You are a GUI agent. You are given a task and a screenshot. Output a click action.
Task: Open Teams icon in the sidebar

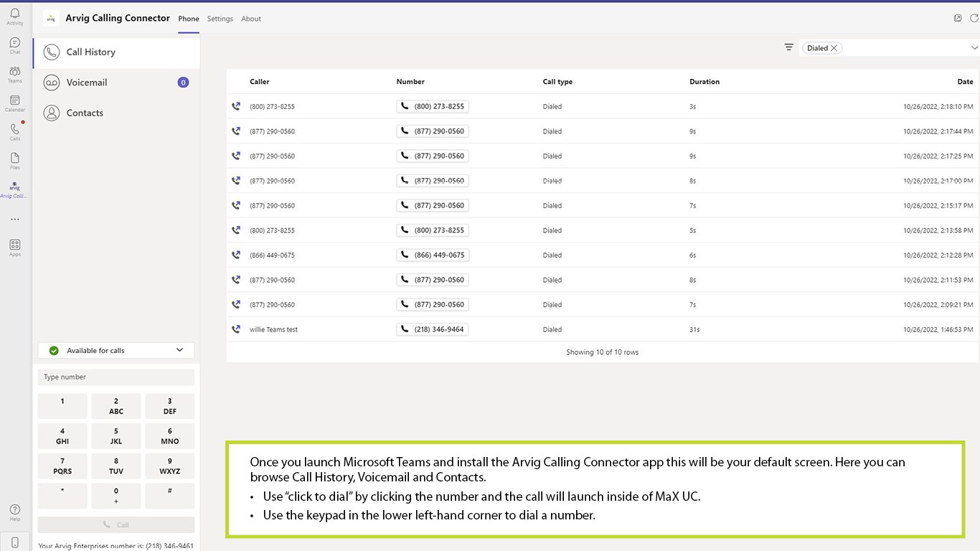15,75
